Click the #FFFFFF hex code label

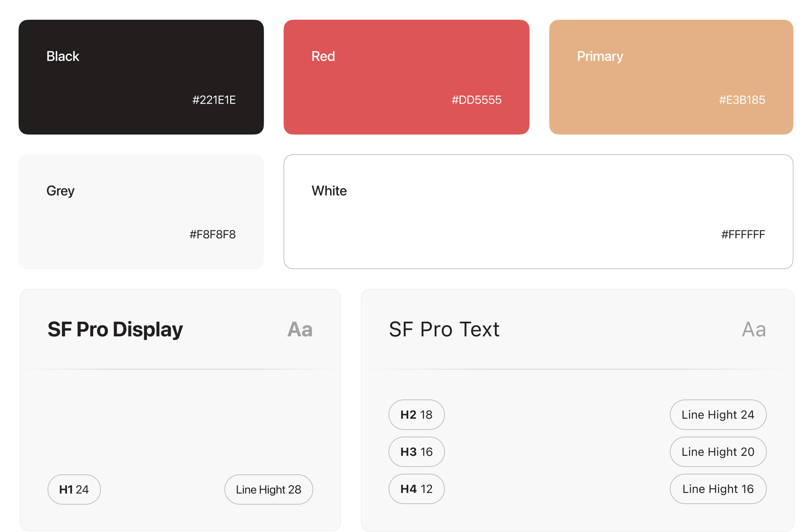743,234
